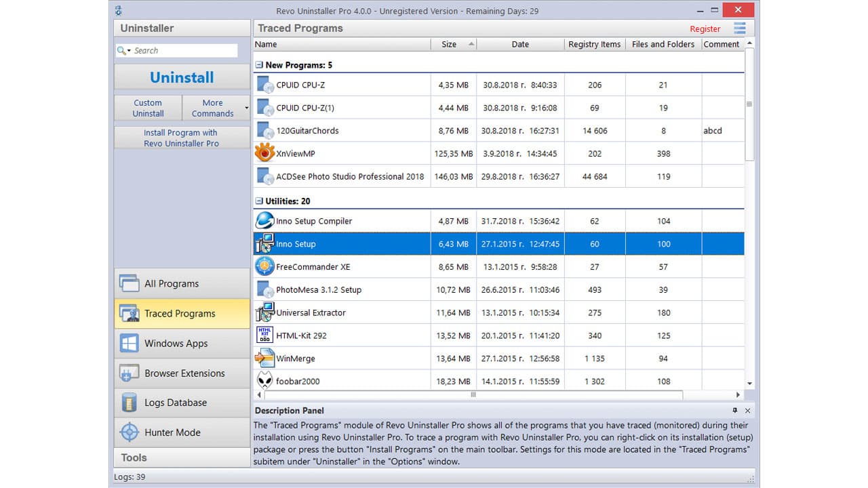The image size is (868, 488).
Task: Collapse the New Programs group
Action: pos(259,64)
